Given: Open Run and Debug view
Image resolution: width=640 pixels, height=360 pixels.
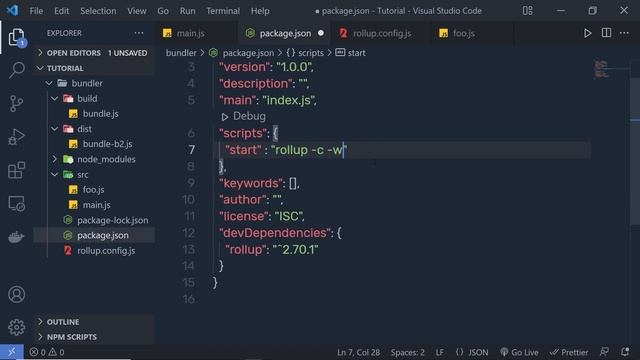Looking at the screenshot, I should click(16, 137).
